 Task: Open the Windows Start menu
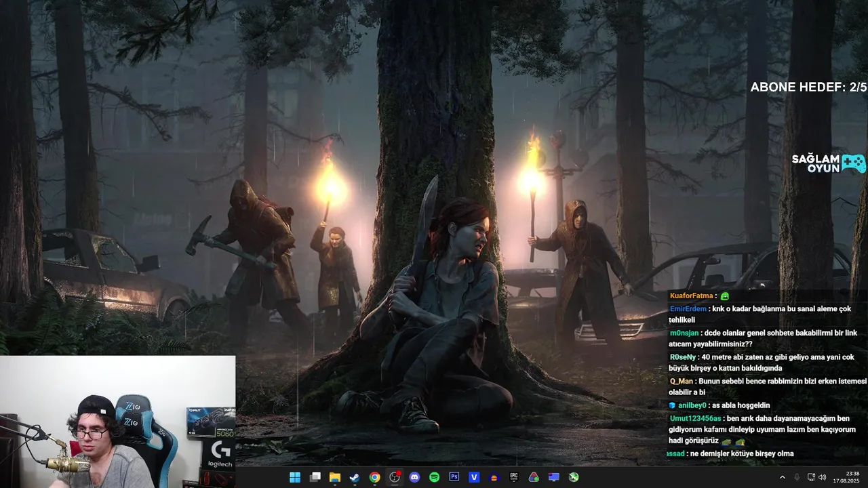pyautogui.click(x=295, y=477)
